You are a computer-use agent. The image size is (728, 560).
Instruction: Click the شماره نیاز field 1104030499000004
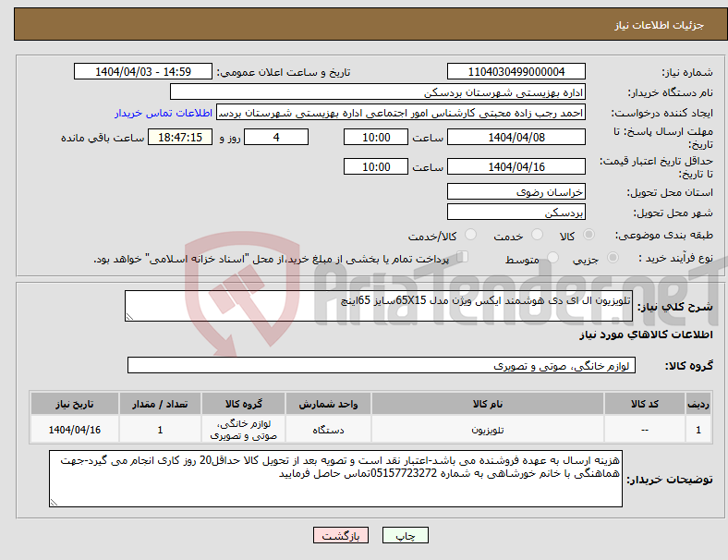(x=516, y=71)
